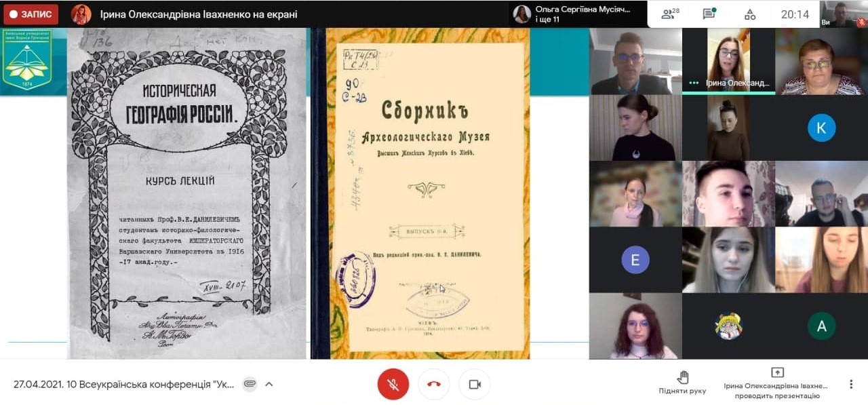868x405 pixels.
Task: Expand the Ольга Сергіївна Мусіяч і ще 11 list
Action: pos(575,14)
